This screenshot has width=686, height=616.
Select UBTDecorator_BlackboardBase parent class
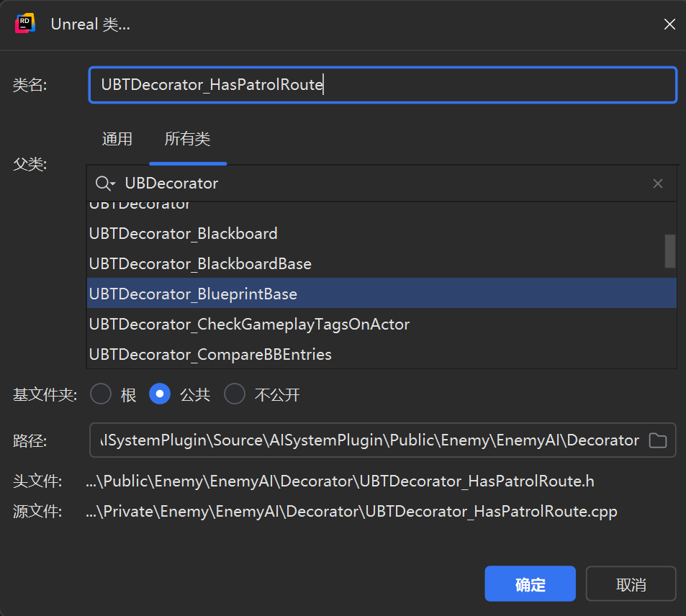(382, 264)
